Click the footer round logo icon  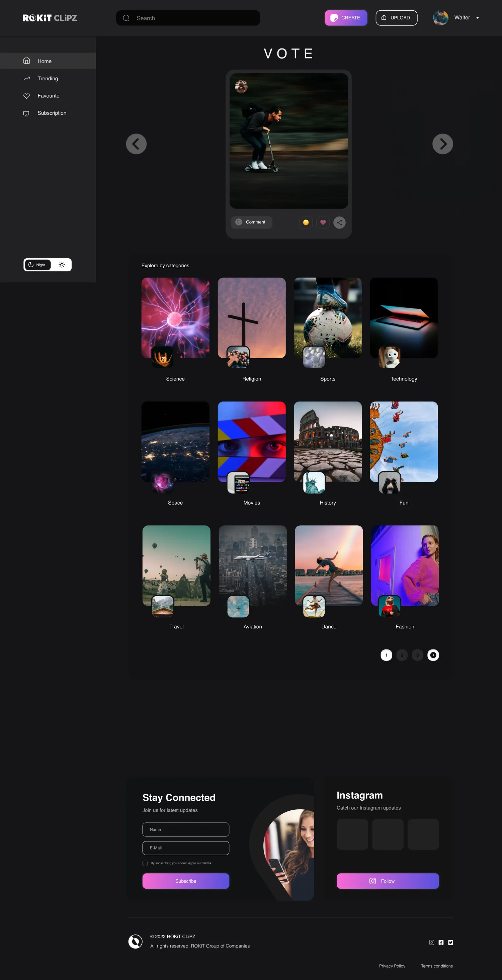point(136,941)
